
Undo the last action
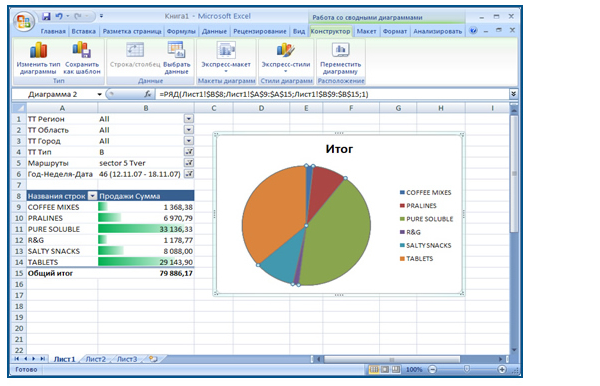(59, 16)
